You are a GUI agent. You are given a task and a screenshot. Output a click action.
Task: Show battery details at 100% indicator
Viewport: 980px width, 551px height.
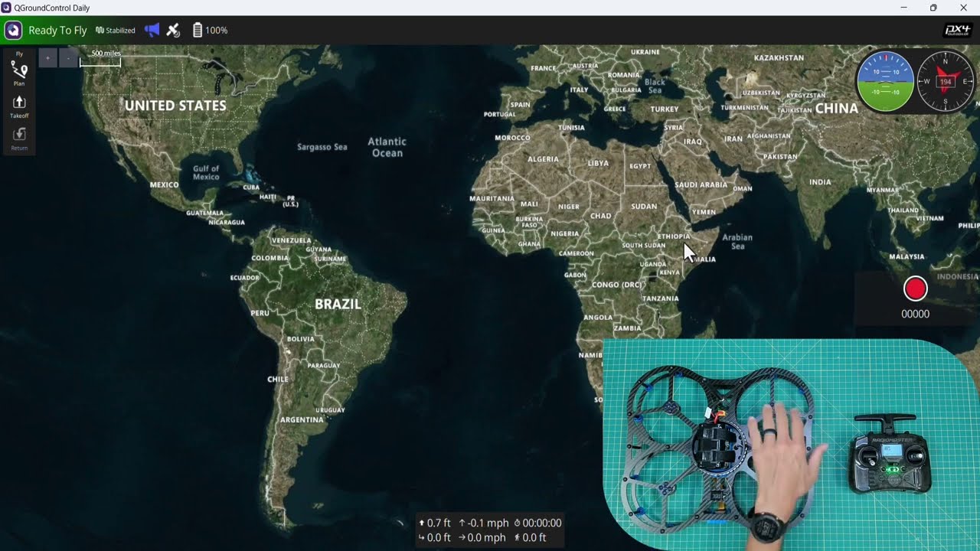210,31
